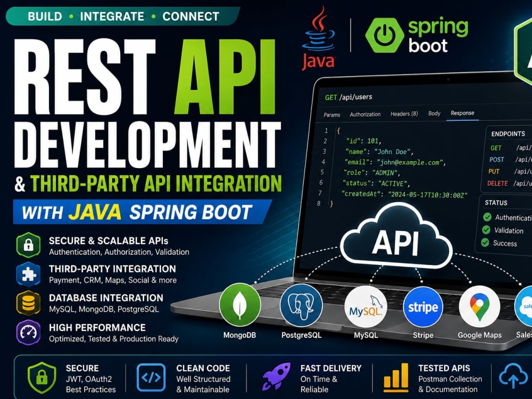
Task: Select the yellow database stack icon
Action: click(x=29, y=303)
